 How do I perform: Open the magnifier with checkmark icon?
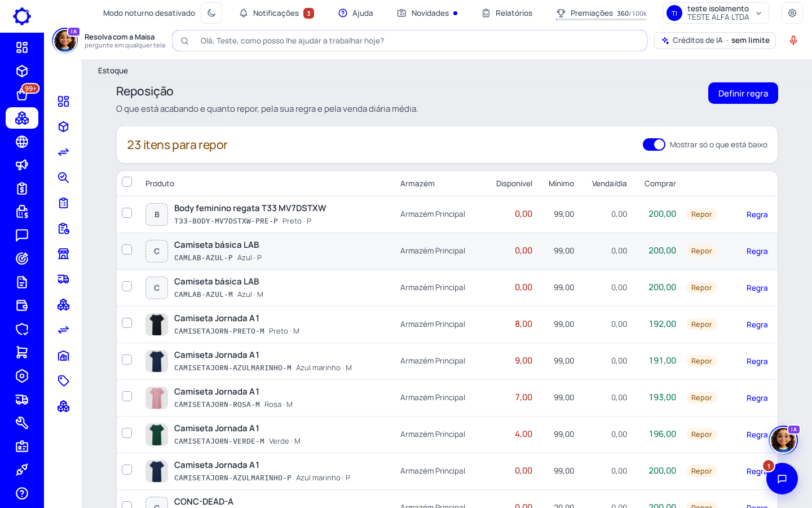(63, 178)
